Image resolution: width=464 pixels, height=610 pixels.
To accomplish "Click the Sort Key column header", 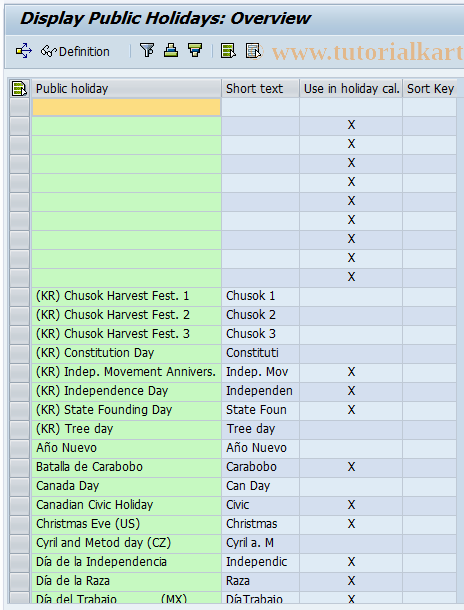I will (430, 88).
